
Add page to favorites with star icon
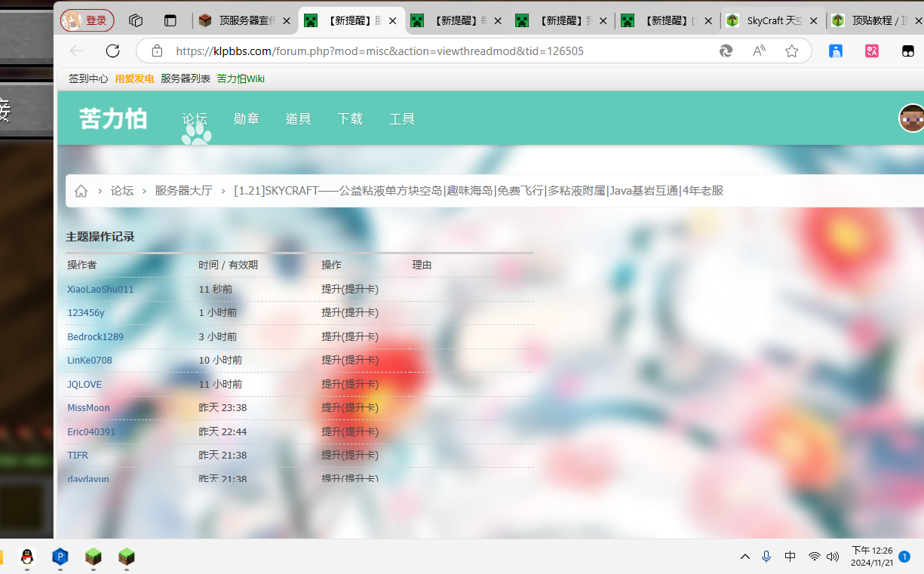click(791, 51)
